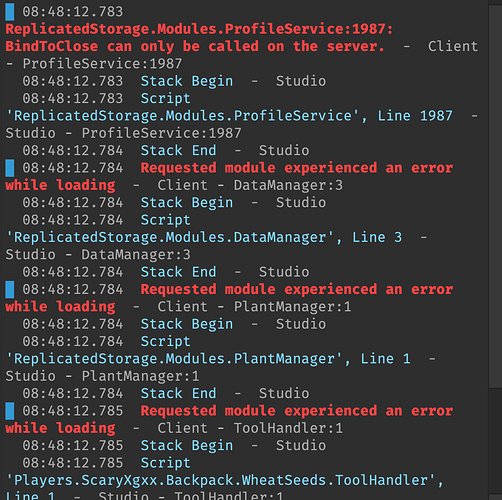
Task: Open the DataManager Line 3 stack link
Action: tap(204, 237)
